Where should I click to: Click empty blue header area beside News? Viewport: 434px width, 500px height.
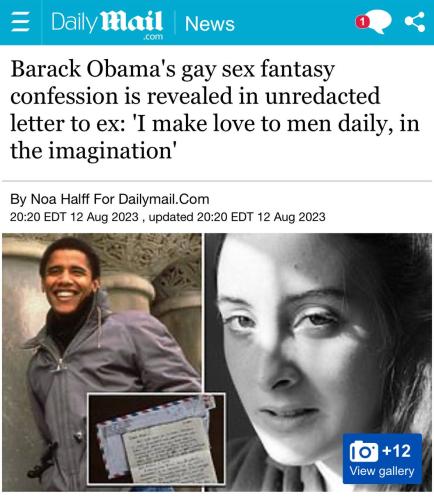click(293, 22)
